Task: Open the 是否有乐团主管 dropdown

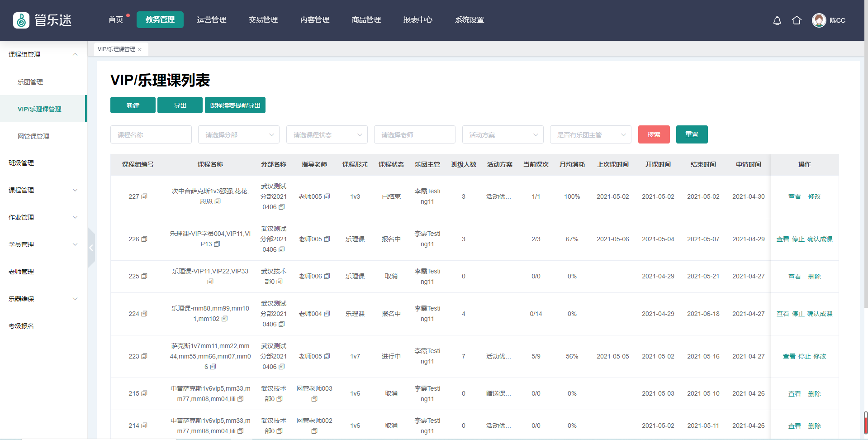Action: coord(590,135)
